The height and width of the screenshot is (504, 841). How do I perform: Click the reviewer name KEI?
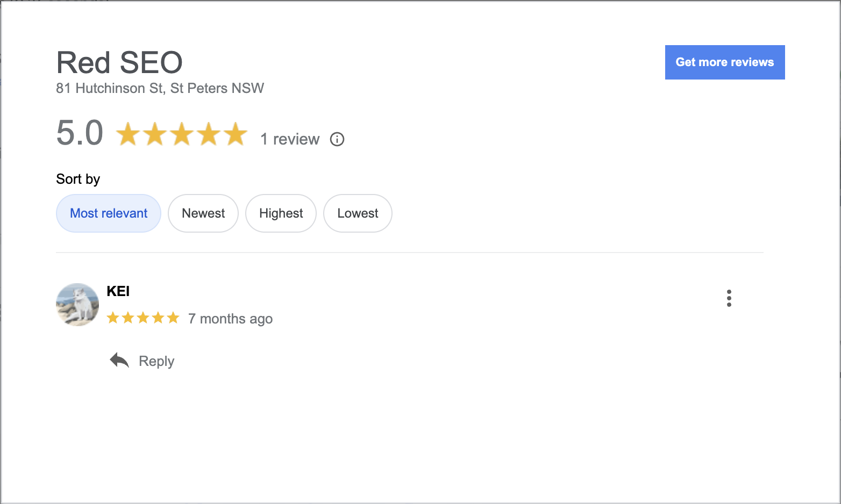pos(118,291)
